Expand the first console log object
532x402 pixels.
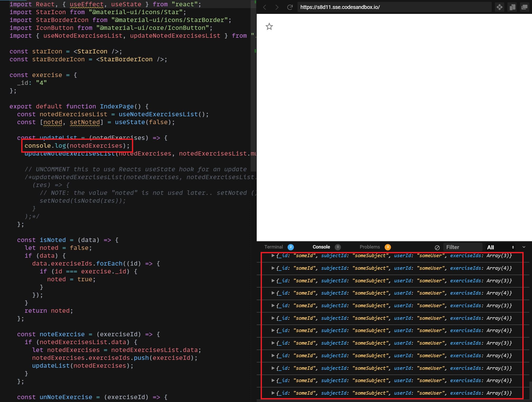(x=273, y=255)
